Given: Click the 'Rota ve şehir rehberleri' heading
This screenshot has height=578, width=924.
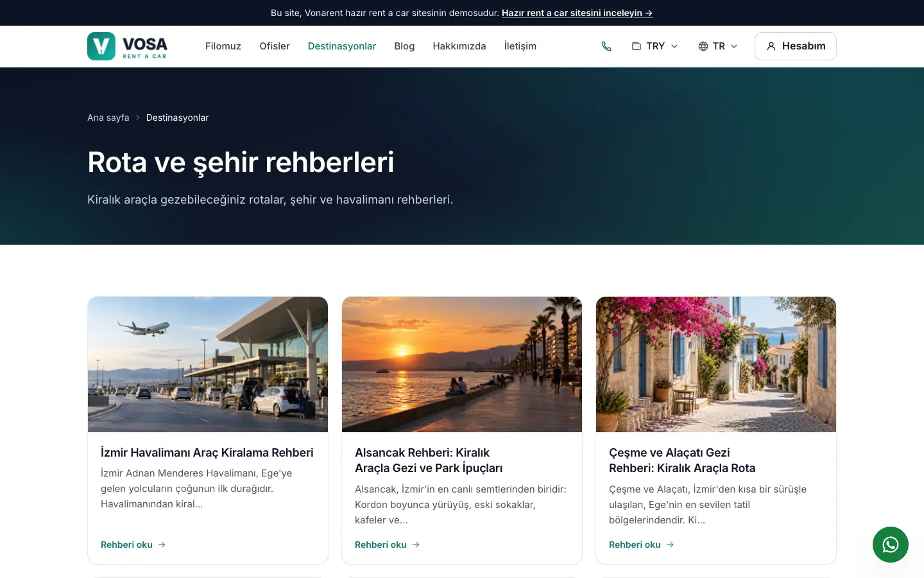Looking at the screenshot, I should (x=241, y=162).
